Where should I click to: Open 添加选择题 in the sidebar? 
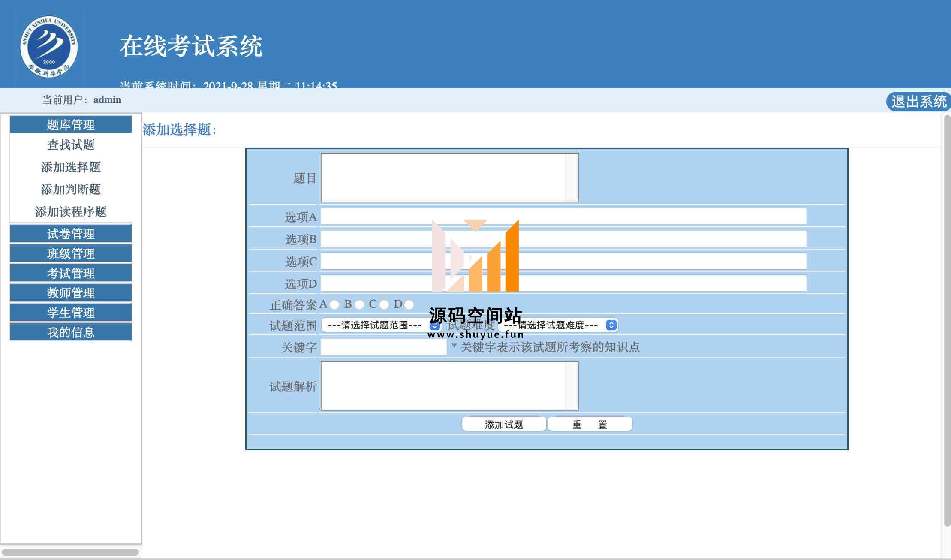71,167
